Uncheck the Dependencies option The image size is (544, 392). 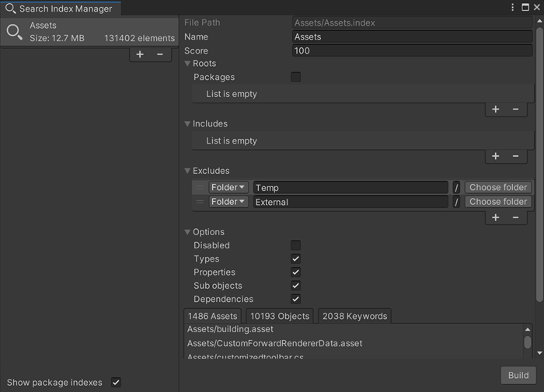[295, 299]
